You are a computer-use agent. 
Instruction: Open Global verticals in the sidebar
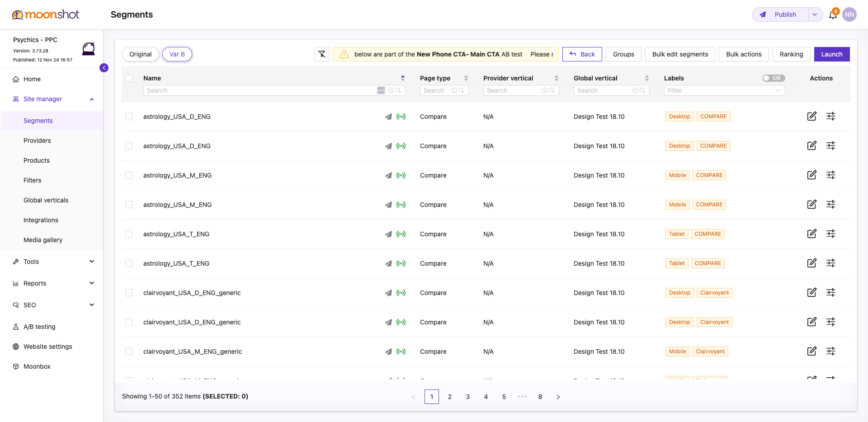pyautogui.click(x=46, y=200)
